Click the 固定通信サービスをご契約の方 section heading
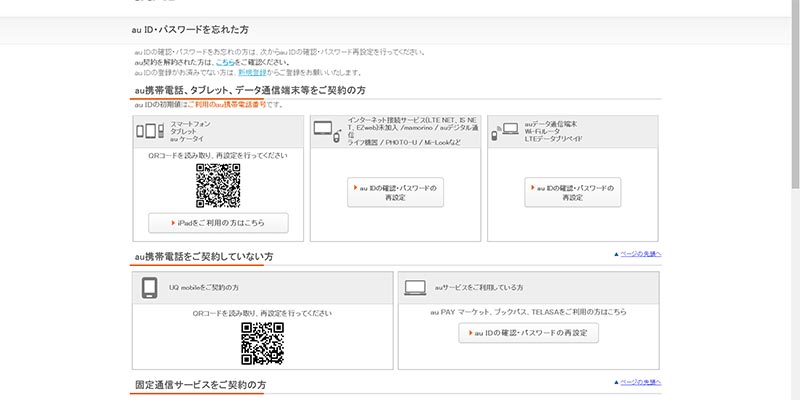Image resolution: width=800 pixels, height=400 pixels. [200, 385]
